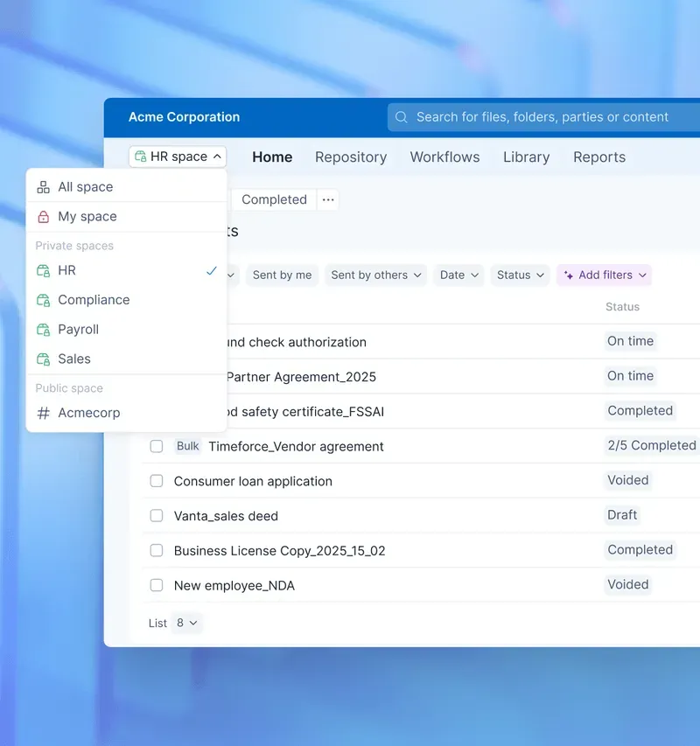Collapse the HR space selector dropdown
The width and height of the screenshot is (700, 746).
tap(216, 157)
